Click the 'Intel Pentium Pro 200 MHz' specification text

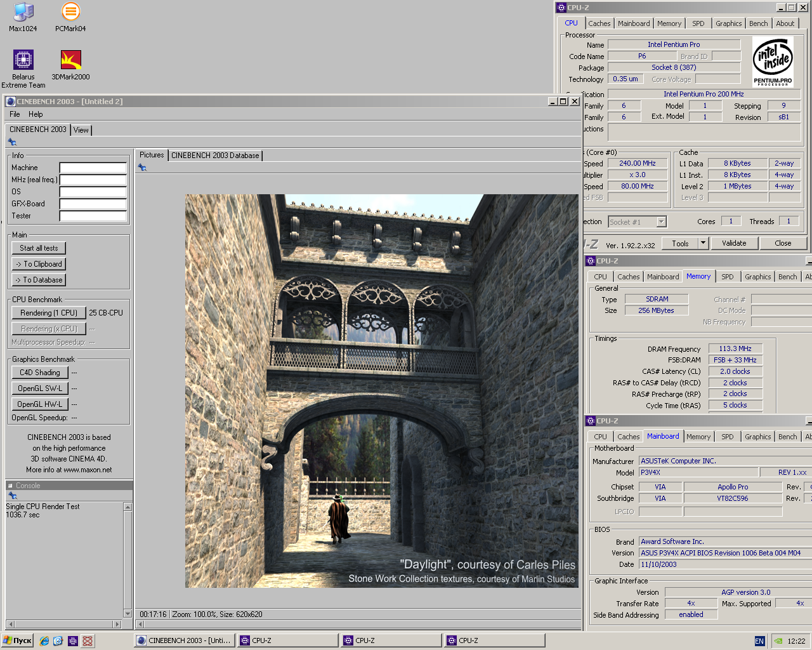tap(704, 94)
